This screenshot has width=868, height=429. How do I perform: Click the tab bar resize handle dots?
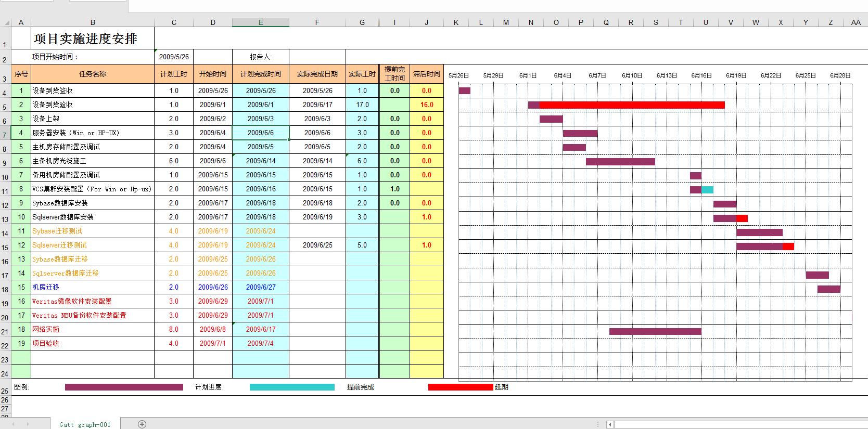click(598, 424)
